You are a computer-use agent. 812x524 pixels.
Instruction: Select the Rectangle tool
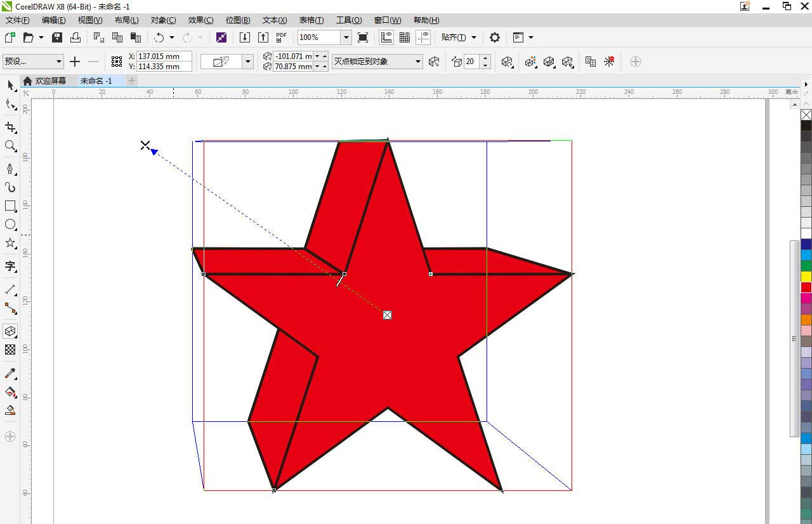[x=10, y=206]
